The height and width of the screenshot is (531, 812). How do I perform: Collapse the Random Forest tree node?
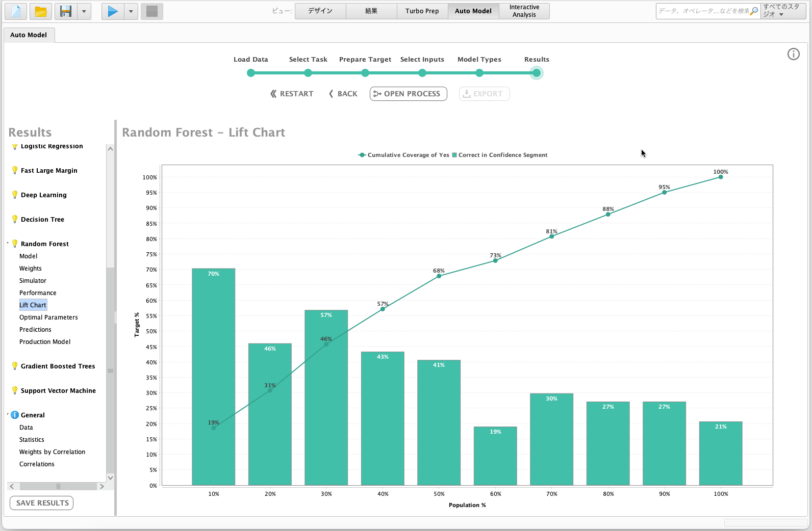click(8, 243)
